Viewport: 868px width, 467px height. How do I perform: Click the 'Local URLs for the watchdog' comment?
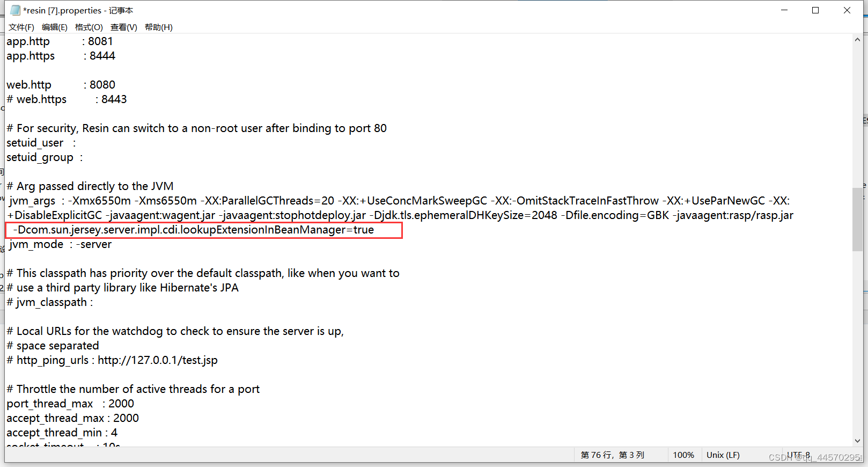(175, 331)
